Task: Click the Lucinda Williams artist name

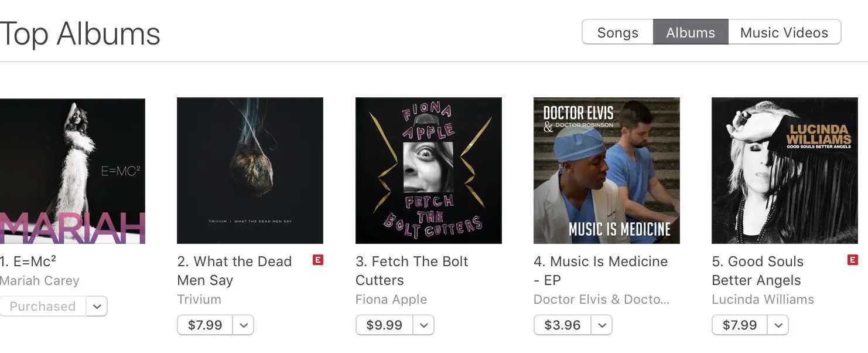Action: 763,299
